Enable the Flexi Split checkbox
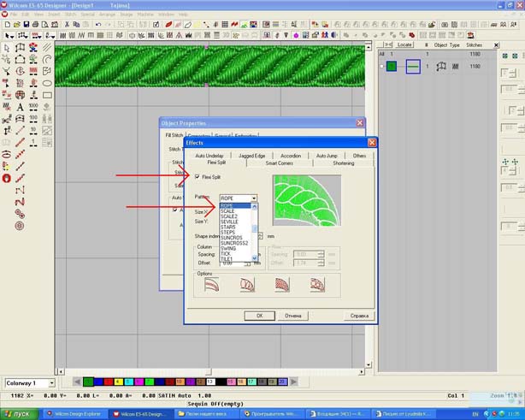The image size is (525, 420). click(x=198, y=177)
